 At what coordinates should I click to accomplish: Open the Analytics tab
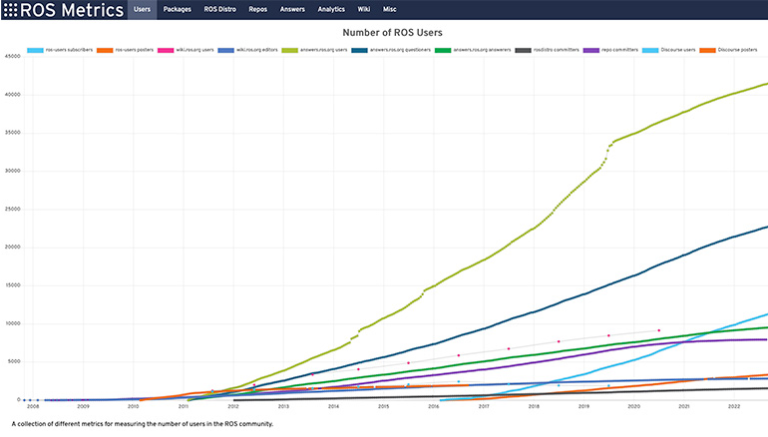click(x=331, y=9)
